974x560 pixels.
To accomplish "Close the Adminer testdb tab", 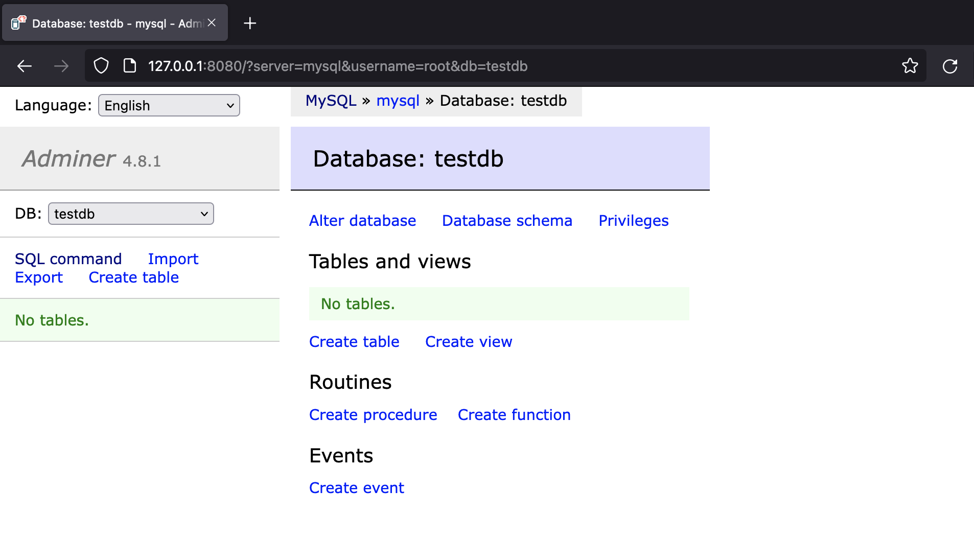I will click(x=212, y=23).
